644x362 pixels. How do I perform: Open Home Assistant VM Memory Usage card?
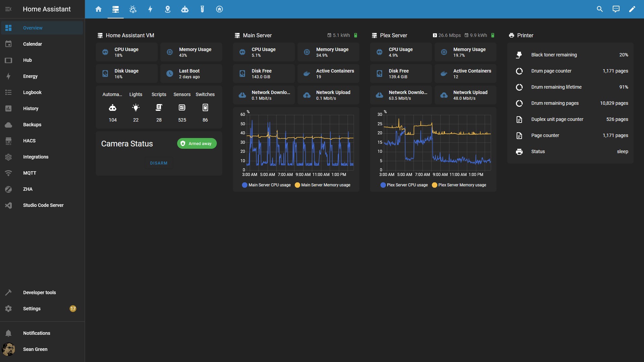click(191, 52)
